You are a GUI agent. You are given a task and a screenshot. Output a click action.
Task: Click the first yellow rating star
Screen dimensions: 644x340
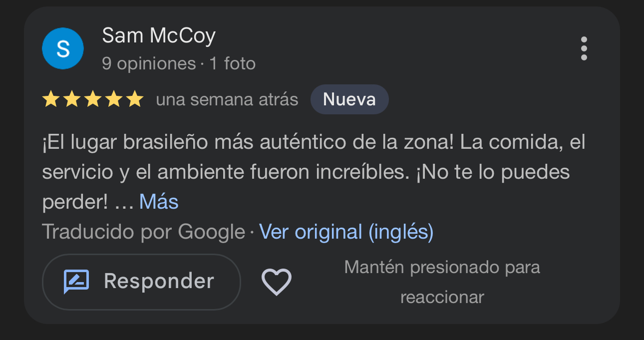50,100
